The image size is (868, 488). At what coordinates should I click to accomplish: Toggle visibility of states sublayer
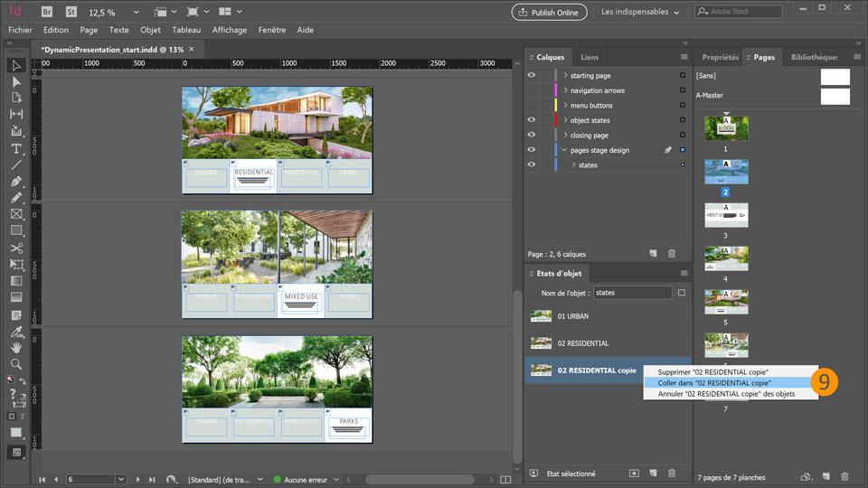coord(532,164)
